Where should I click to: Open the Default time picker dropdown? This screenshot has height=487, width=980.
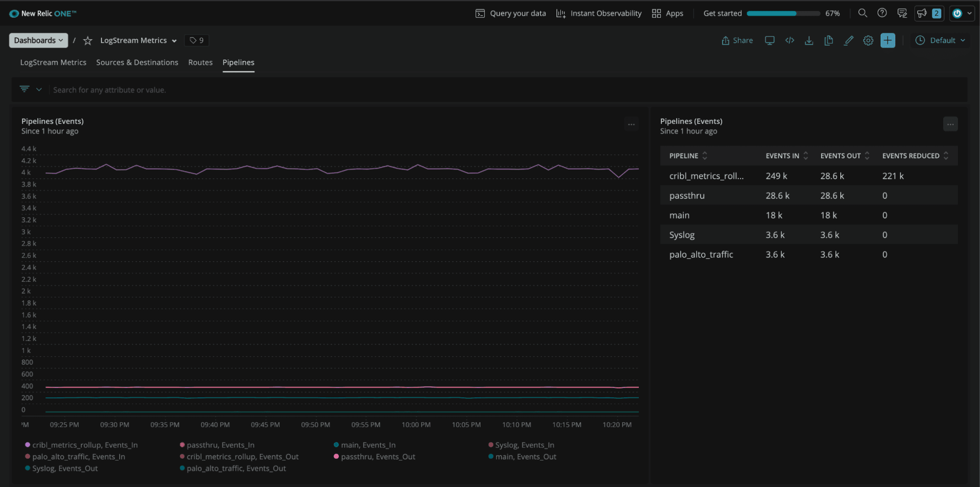tap(940, 41)
